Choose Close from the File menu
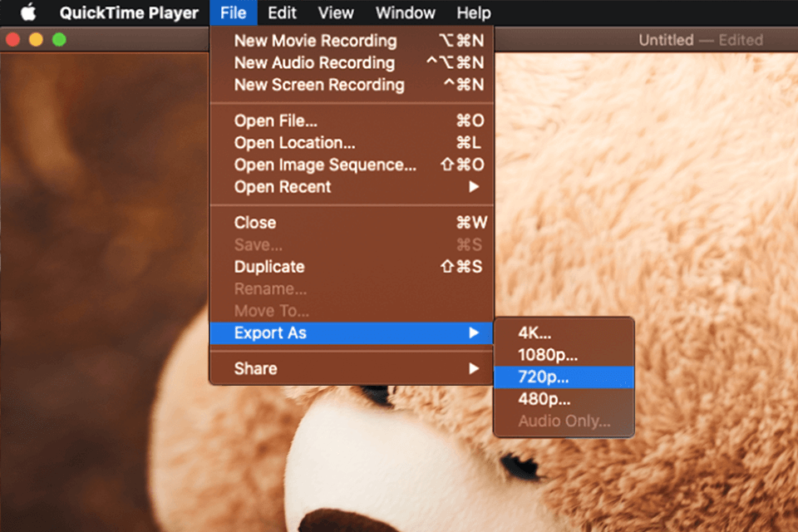 click(x=352, y=223)
